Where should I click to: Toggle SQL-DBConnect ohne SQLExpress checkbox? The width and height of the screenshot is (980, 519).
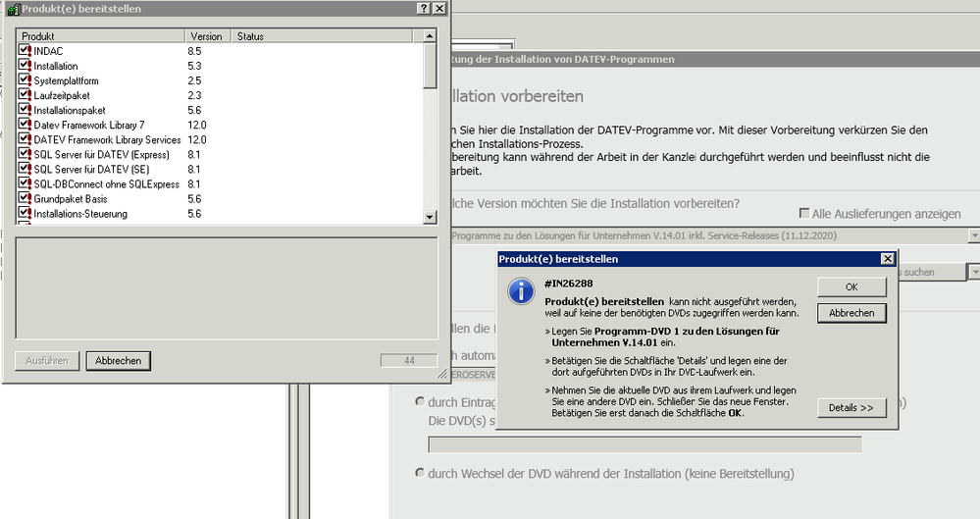pyautogui.click(x=25, y=183)
